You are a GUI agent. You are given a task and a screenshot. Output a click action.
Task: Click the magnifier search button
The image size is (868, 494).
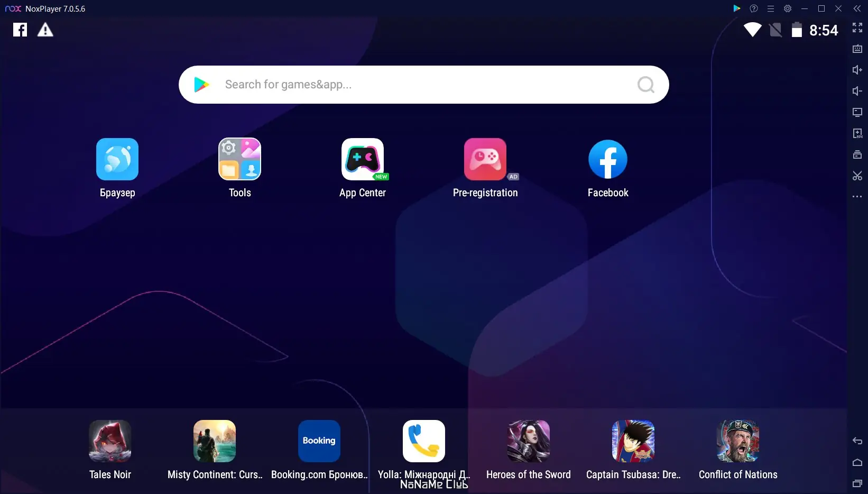pyautogui.click(x=645, y=85)
